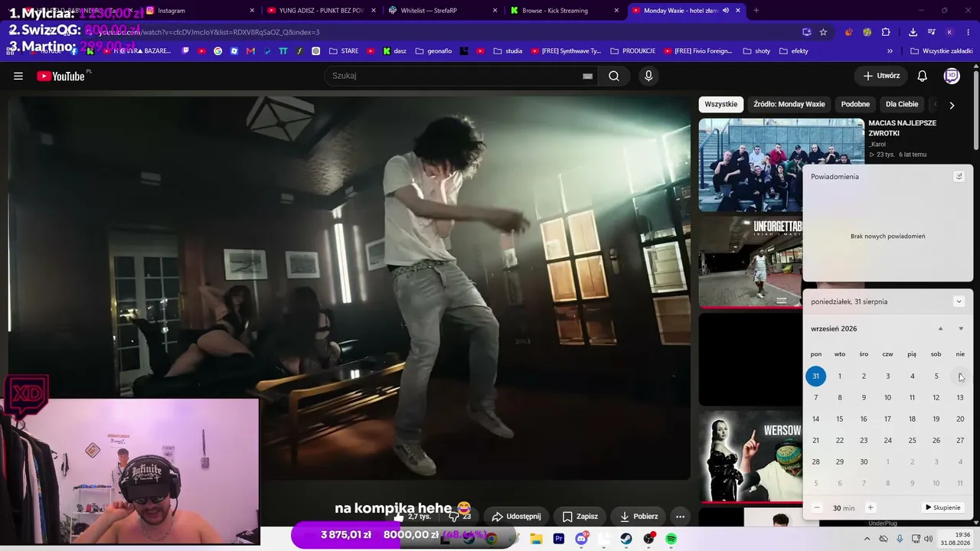Screen dimensions: 980x551
Task: Select the Dla Ciebie filter chip
Action: coord(902,104)
